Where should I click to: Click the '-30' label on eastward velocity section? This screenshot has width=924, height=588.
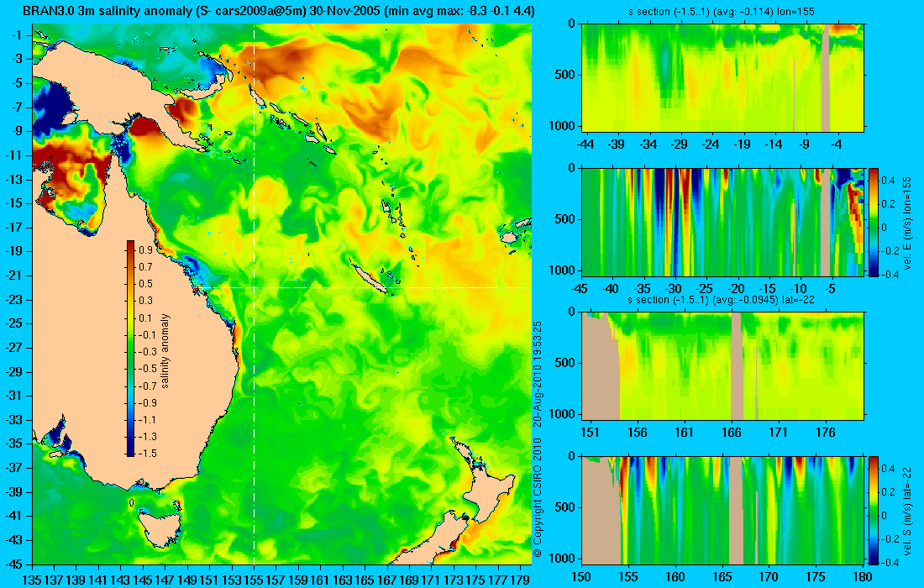673,289
